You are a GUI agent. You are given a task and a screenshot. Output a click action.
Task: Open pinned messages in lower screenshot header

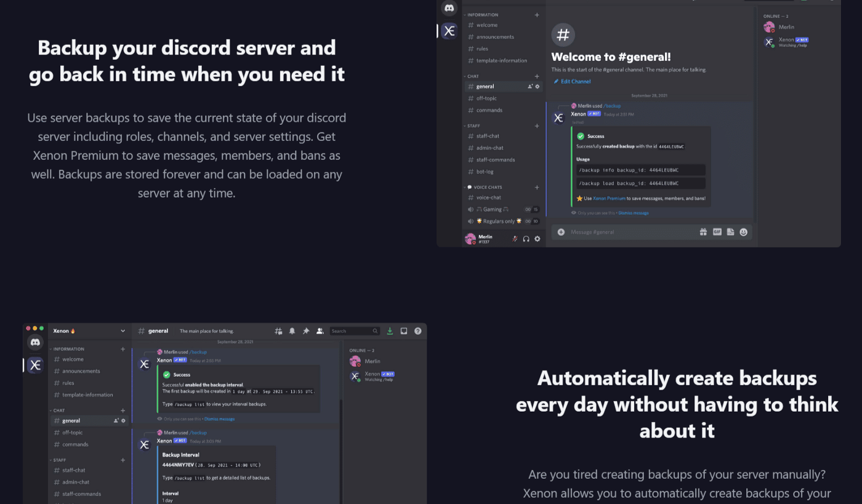(306, 331)
